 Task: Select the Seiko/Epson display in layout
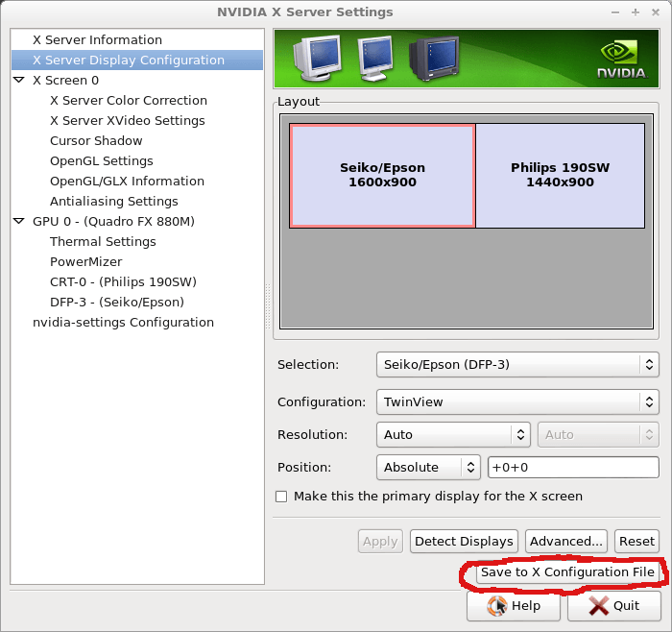(382, 176)
